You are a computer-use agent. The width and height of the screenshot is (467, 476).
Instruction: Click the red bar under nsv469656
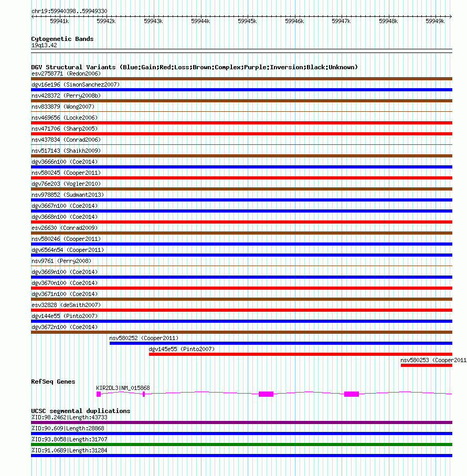241,123
